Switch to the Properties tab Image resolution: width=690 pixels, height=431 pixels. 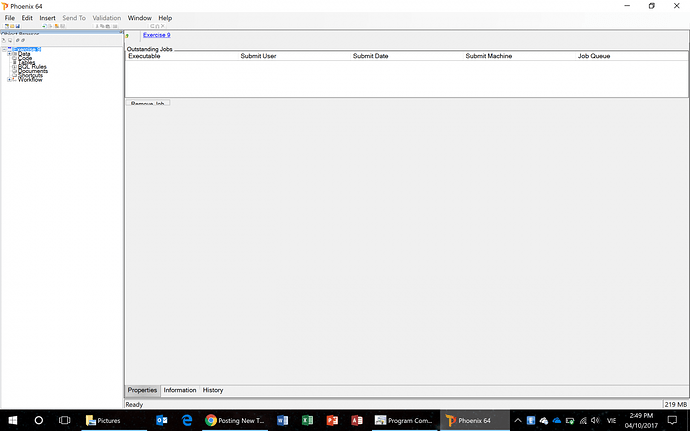(142, 390)
